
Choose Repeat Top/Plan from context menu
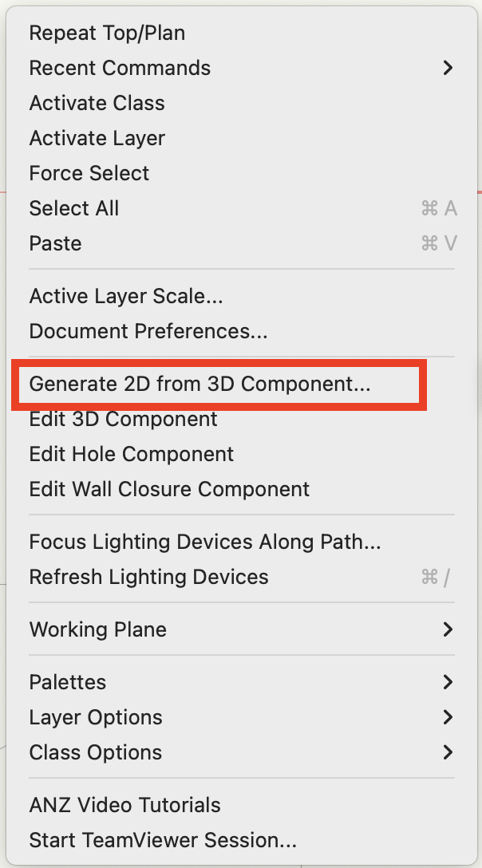pos(107,33)
